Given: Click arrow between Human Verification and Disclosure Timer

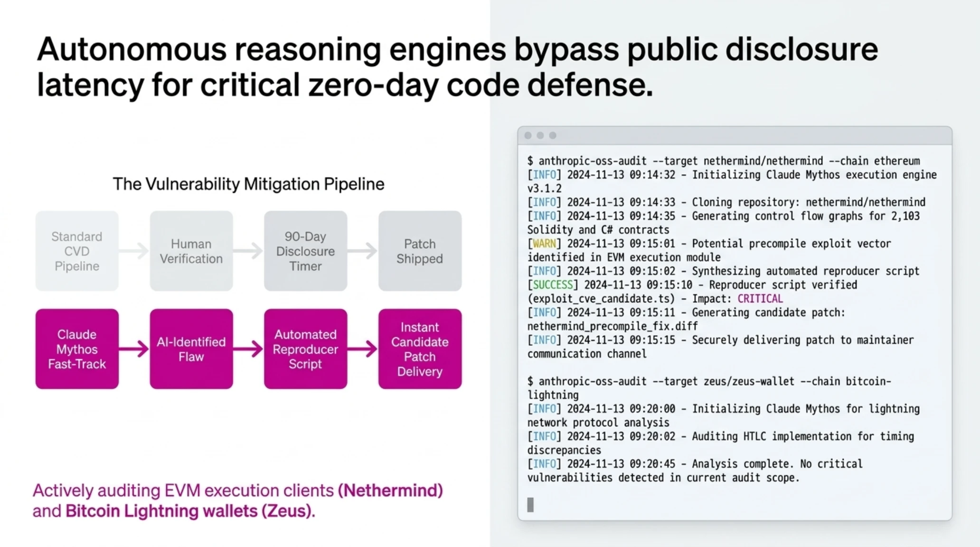Looking at the screenshot, I should pos(248,251).
